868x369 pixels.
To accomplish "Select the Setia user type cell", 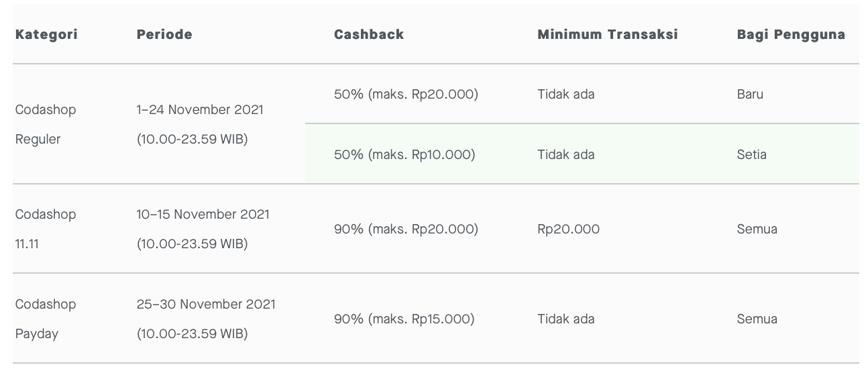I will click(x=751, y=154).
